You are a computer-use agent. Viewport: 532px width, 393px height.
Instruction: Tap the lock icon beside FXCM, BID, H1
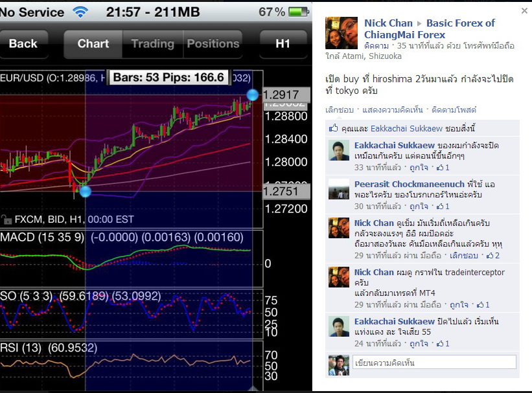pyautogui.click(x=6, y=219)
